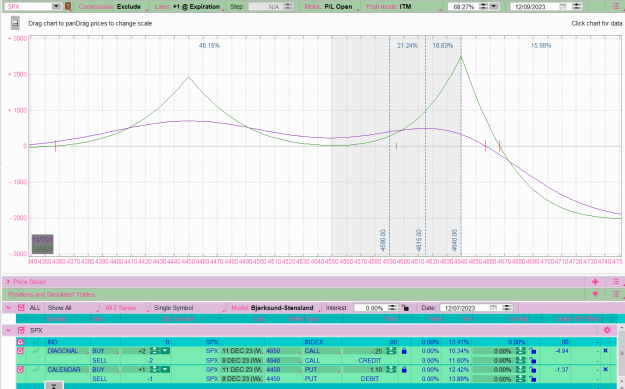Image resolution: width=625 pixels, height=389 pixels.
Task: Open the SPX symbol dropdown
Action: pyautogui.click(x=56, y=6)
